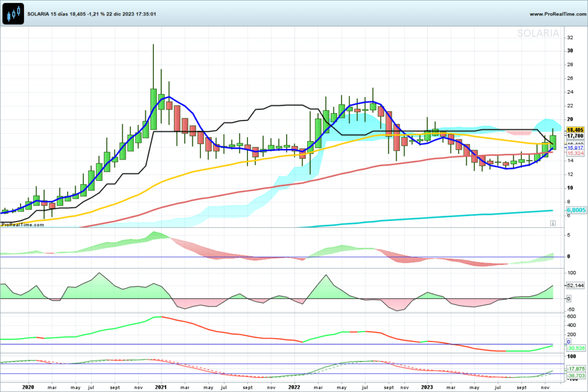Click the blue 15,917 moving average label
Viewport: 588px width, 392px height.
point(575,148)
